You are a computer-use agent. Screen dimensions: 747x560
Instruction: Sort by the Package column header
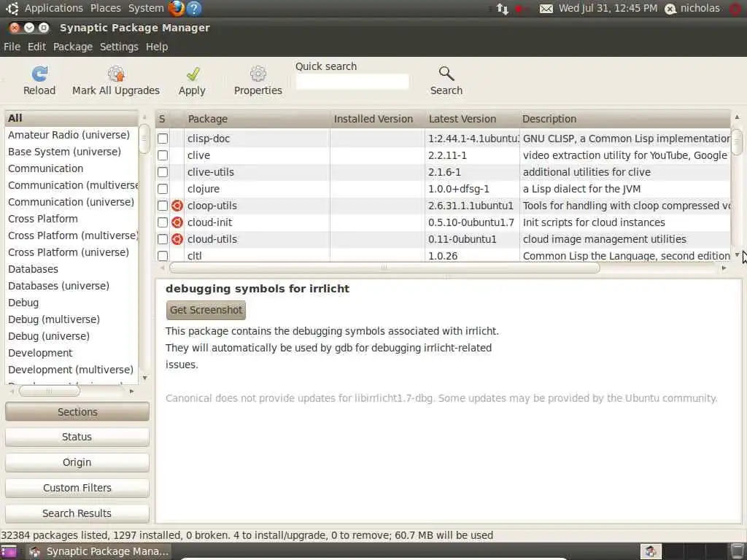pos(258,119)
